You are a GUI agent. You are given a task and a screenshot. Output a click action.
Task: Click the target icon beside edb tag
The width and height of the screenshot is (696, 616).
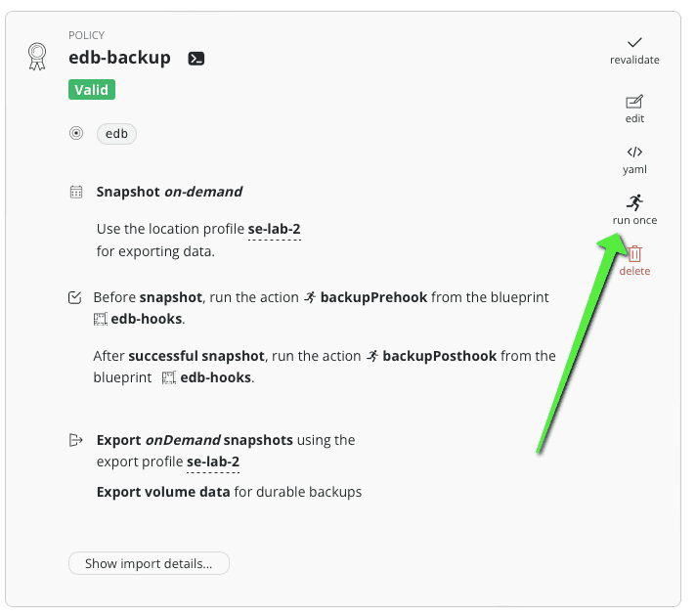coord(76,133)
